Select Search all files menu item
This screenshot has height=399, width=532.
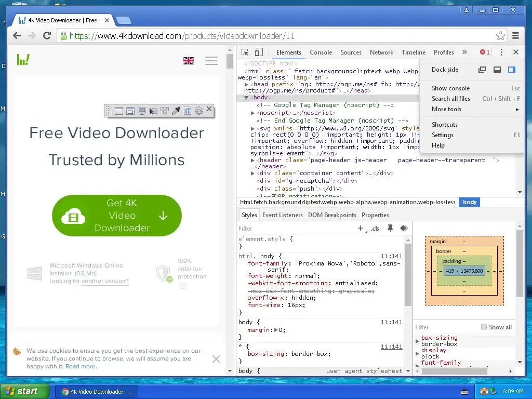pyautogui.click(x=472, y=99)
